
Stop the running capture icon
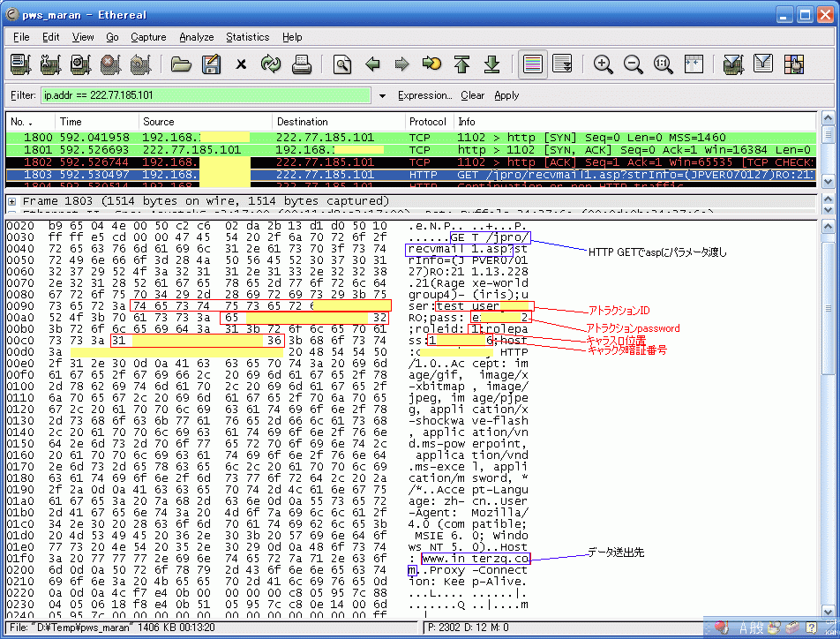pos(110,64)
